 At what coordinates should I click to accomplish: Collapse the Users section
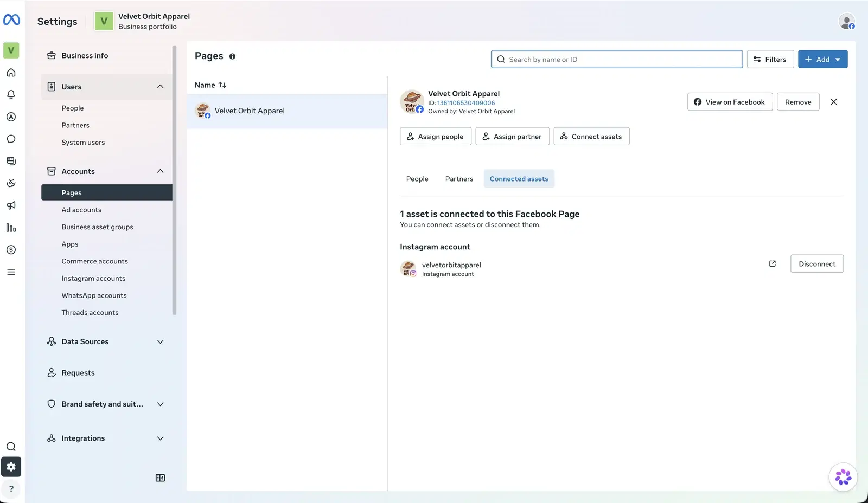(x=160, y=87)
